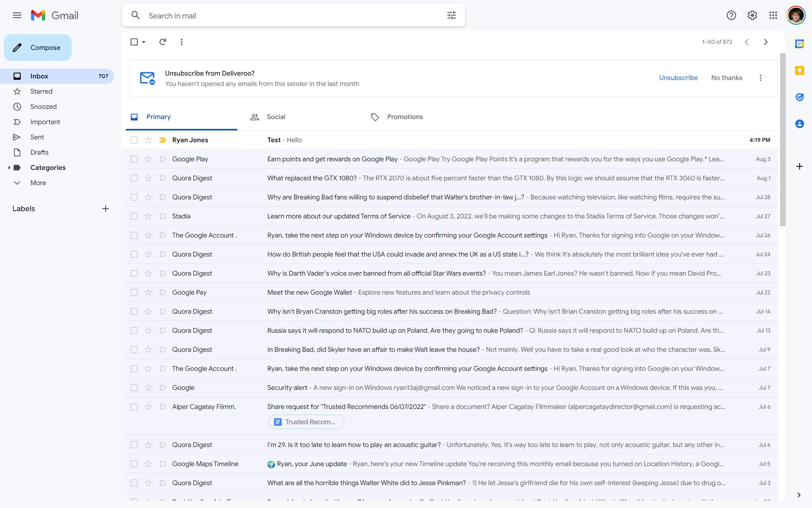Go to newer page arrow

coord(747,42)
